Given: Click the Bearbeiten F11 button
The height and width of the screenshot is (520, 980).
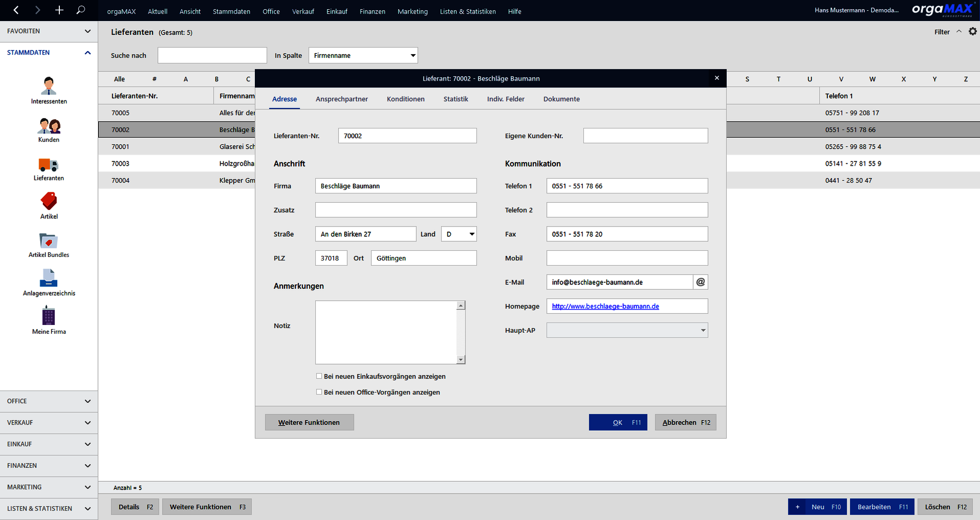Looking at the screenshot, I should 882,507.
